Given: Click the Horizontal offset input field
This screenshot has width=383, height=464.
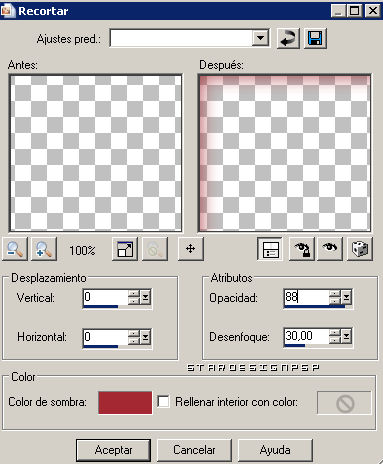Looking at the screenshot, I should (x=105, y=337).
